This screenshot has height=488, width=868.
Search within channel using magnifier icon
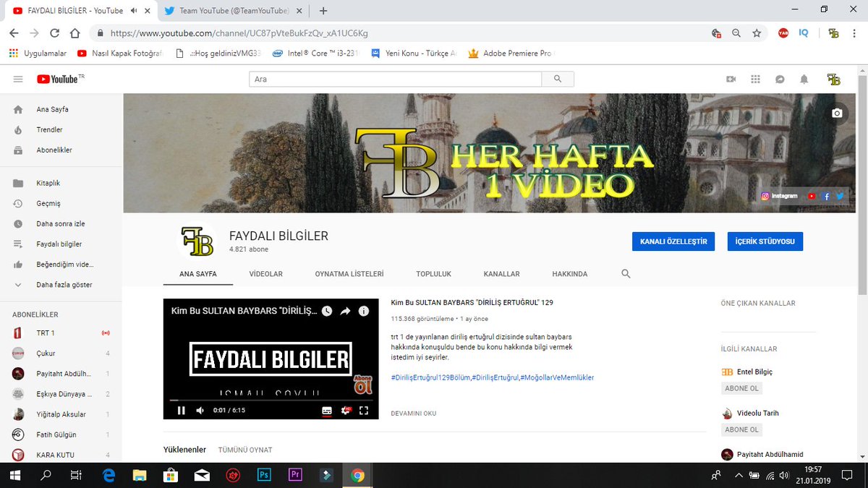[x=626, y=274]
